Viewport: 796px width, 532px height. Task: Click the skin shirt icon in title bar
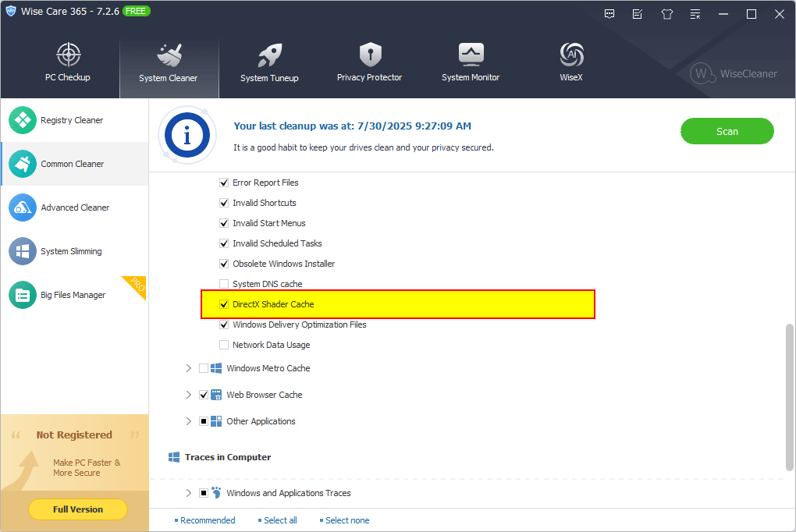point(666,14)
